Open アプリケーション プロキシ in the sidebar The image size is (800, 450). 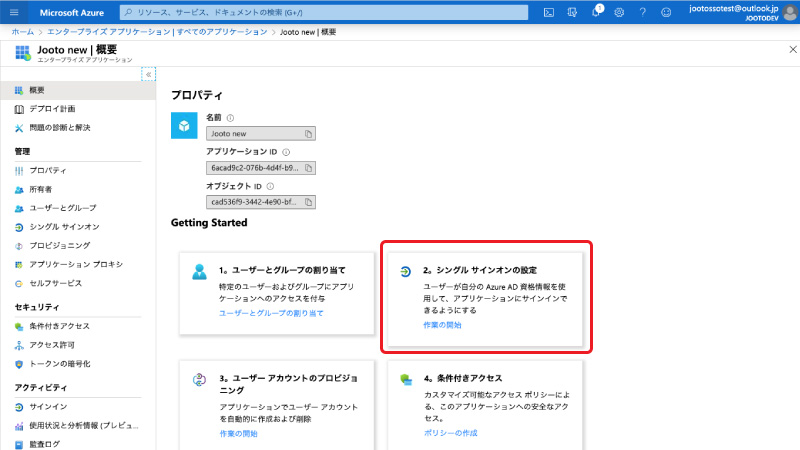78,264
